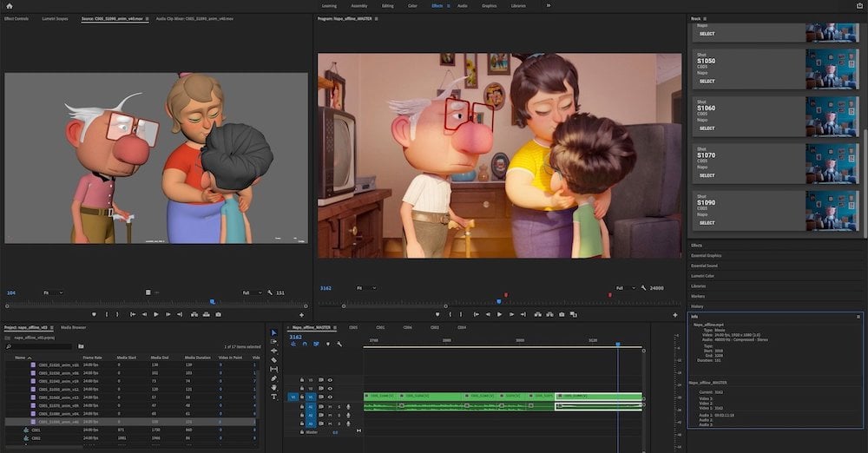Step back one frame in Source monitor

coord(144,314)
